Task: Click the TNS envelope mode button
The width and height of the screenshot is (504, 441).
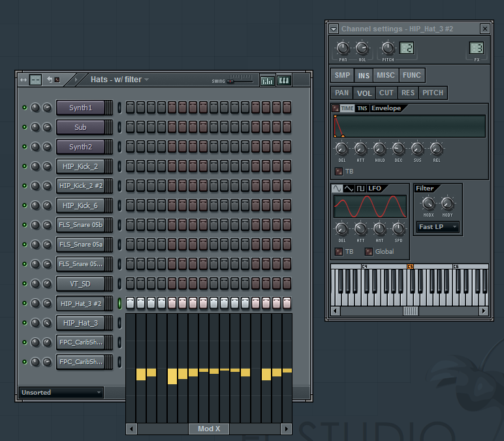Action: [x=362, y=108]
